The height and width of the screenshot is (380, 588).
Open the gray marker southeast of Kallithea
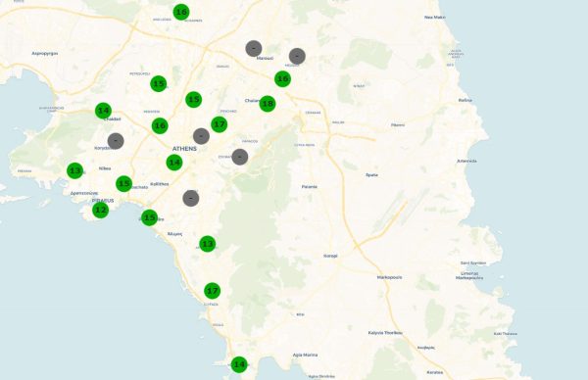191,198
